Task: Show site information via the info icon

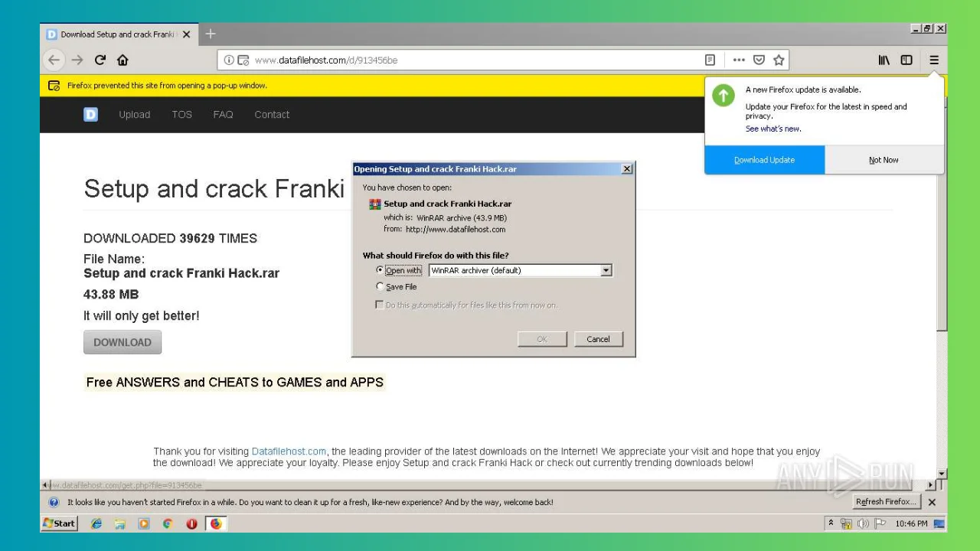Action: coord(229,60)
